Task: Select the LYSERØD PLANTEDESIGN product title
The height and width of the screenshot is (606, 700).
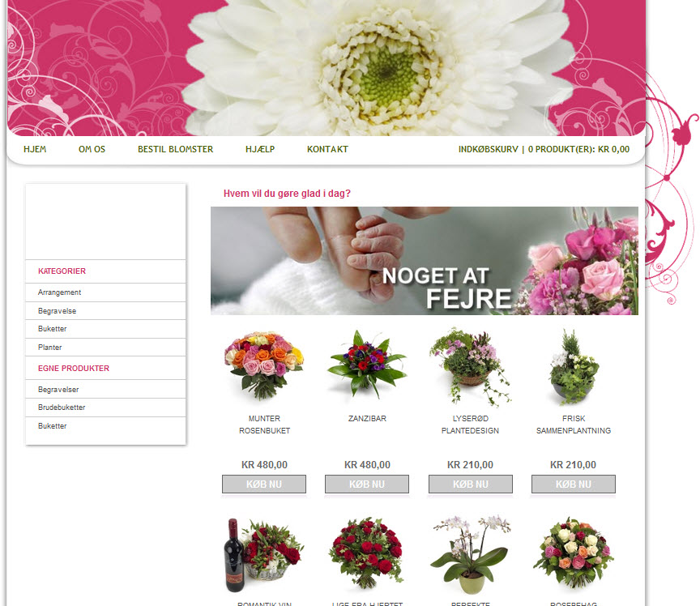Action: pos(471,425)
